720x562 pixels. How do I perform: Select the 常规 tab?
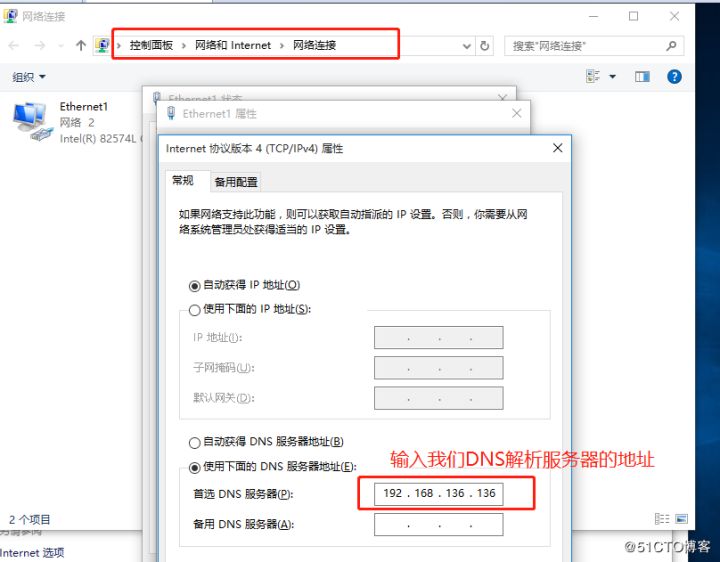[183, 181]
